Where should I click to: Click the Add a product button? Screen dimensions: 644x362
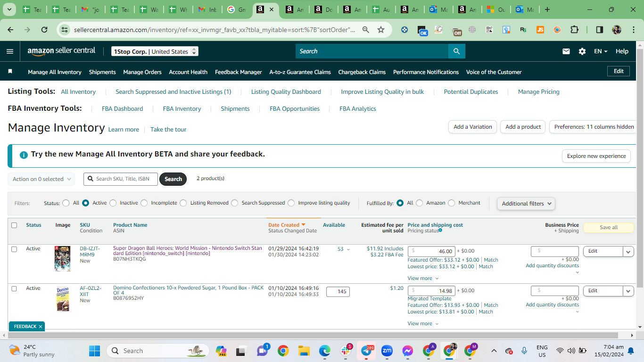(523, 127)
